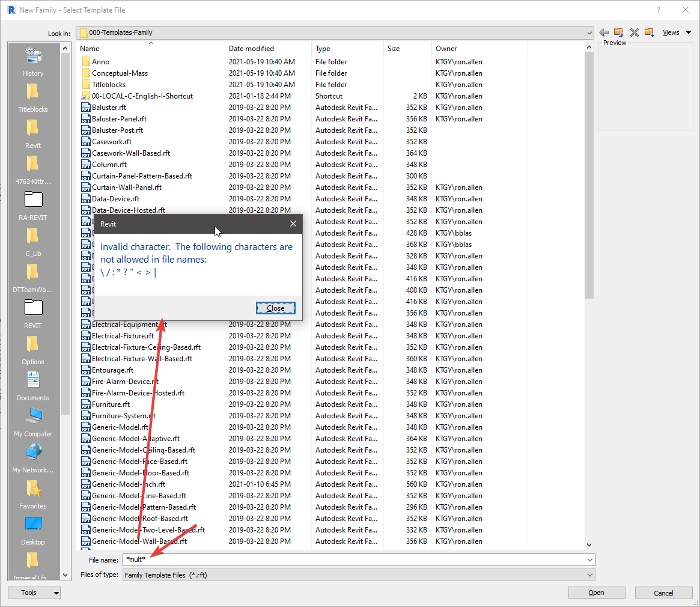Go up one level with the Up folder icon
Screen dimensions: 700x607
click(x=618, y=32)
